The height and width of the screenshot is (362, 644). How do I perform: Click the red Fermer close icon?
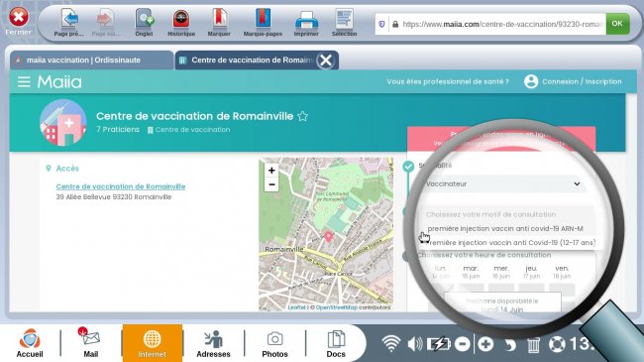point(19,17)
